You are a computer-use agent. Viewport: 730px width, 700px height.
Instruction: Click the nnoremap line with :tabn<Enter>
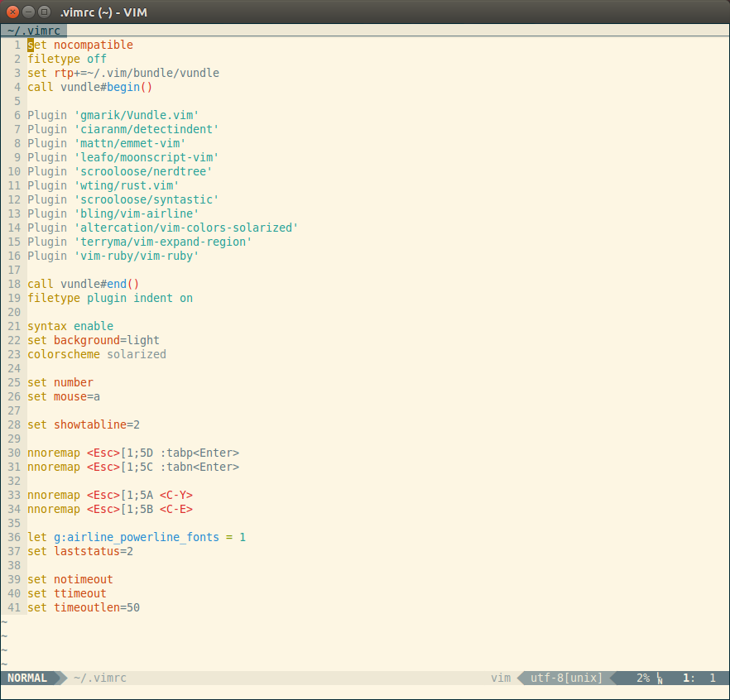(133, 467)
